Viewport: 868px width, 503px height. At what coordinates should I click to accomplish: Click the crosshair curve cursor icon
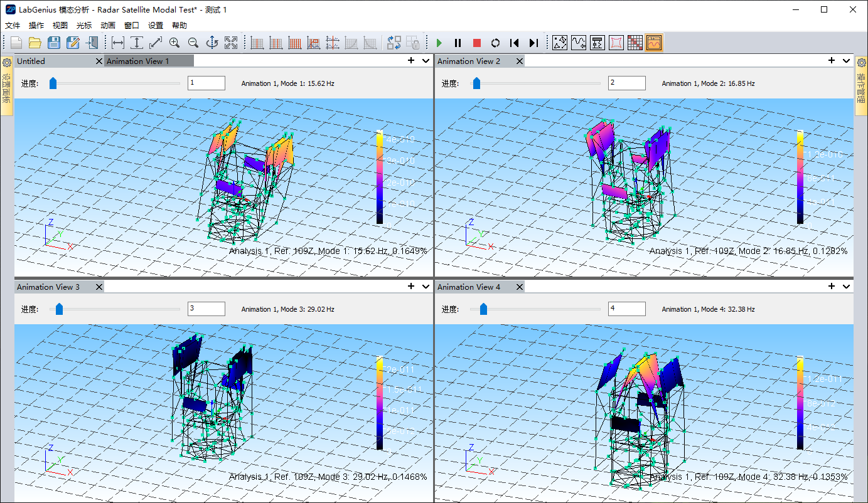pos(333,43)
